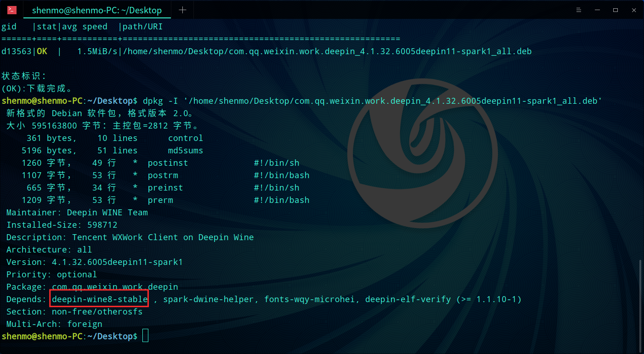The height and width of the screenshot is (354, 644).
Task: Click the 'avg speed' column header
Action: point(85,27)
